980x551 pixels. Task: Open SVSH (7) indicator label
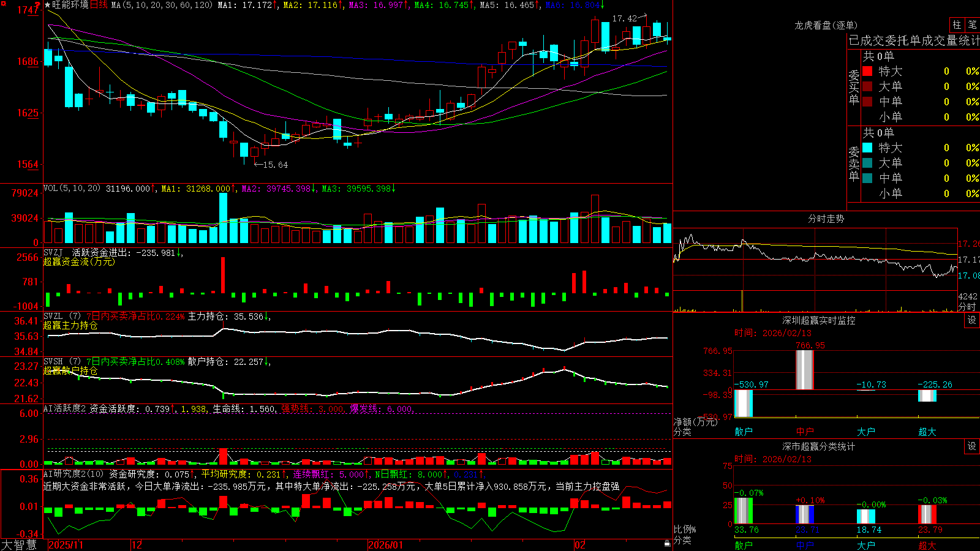[62, 362]
